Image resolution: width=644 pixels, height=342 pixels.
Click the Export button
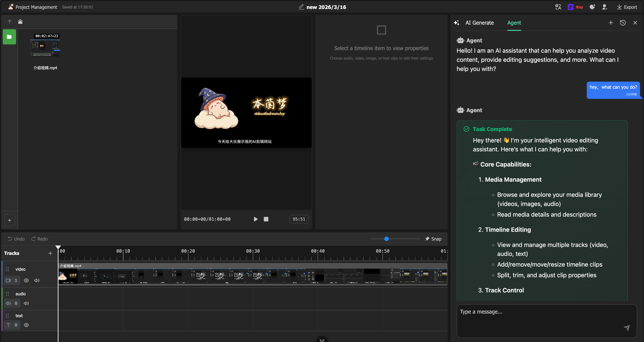[627, 7]
